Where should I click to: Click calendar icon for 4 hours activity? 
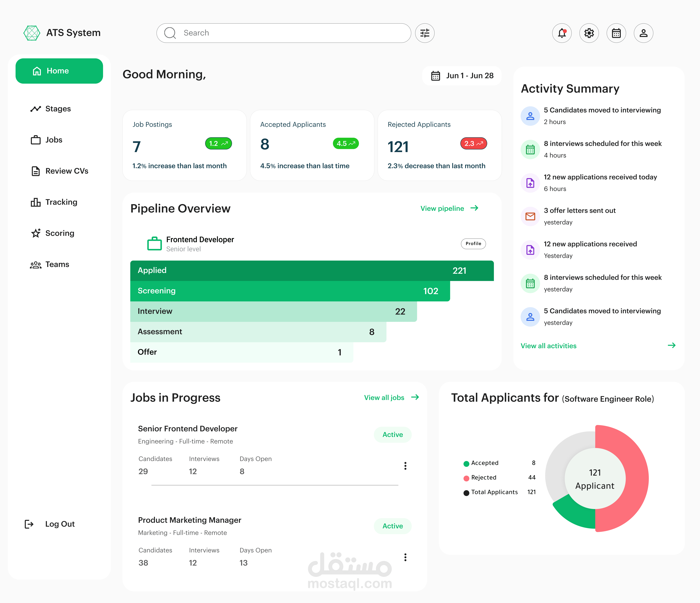530,149
